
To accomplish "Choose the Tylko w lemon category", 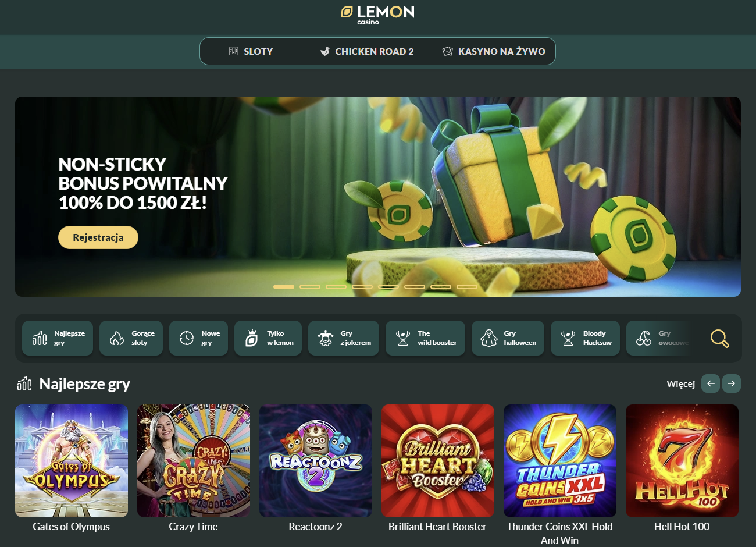I will click(268, 338).
